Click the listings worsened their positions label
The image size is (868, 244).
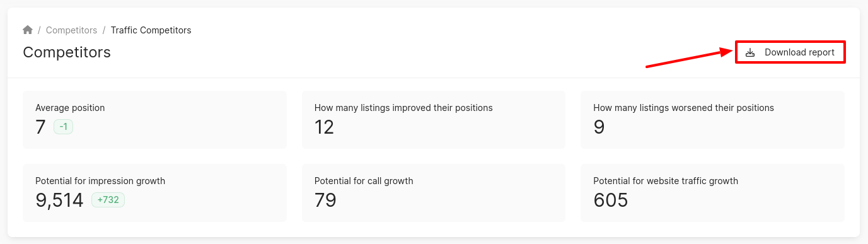click(683, 108)
